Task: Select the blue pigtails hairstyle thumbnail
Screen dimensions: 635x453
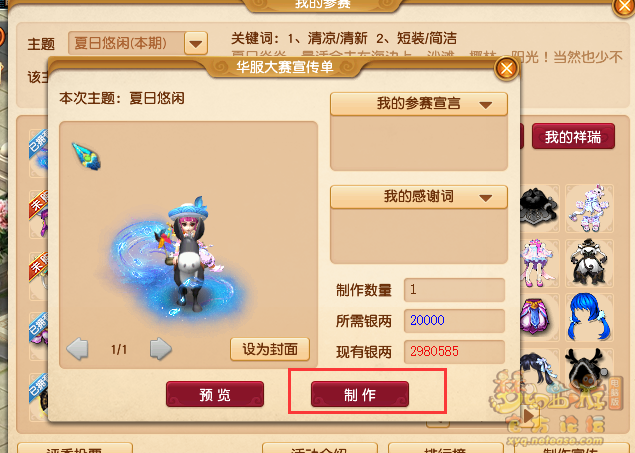Action: (x=589, y=317)
